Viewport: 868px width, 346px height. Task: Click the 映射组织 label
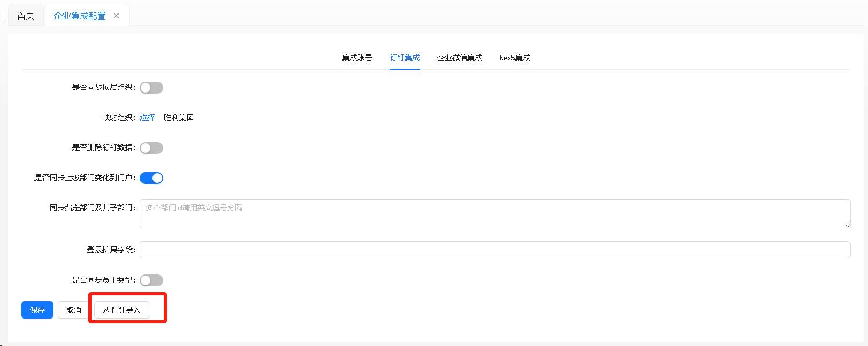[x=119, y=117]
